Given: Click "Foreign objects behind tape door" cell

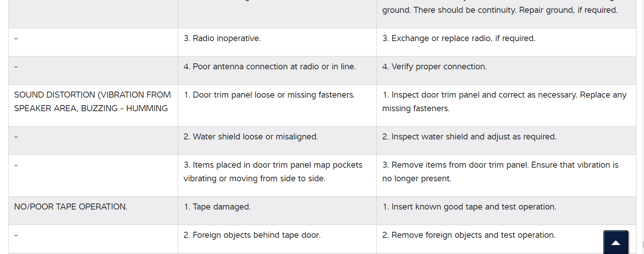Looking at the screenshot, I should [x=252, y=235].
